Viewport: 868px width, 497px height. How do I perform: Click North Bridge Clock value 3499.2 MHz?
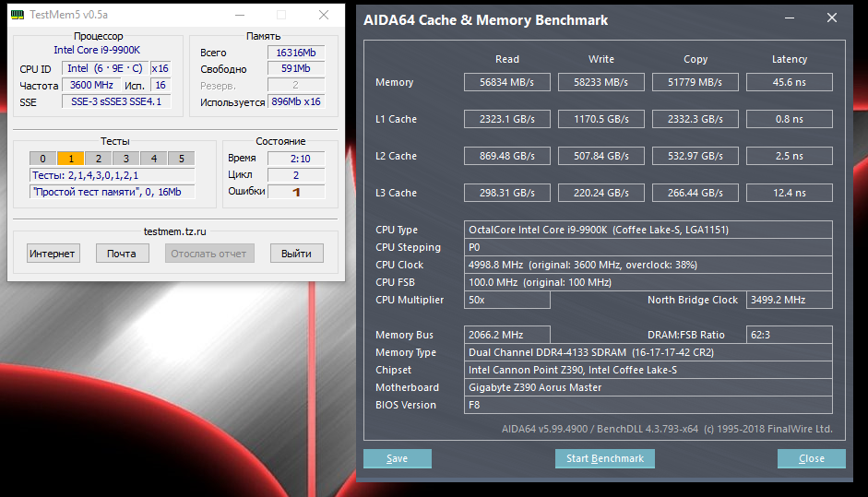tap(790, 300)
